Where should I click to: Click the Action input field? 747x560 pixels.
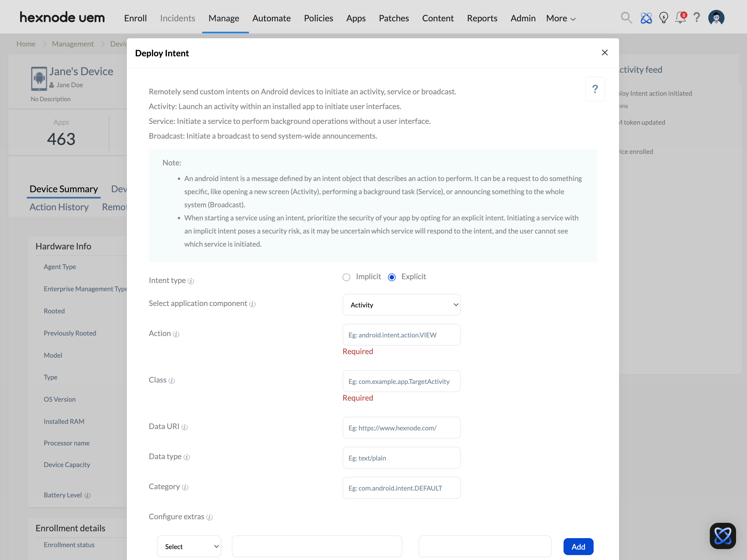401,335
